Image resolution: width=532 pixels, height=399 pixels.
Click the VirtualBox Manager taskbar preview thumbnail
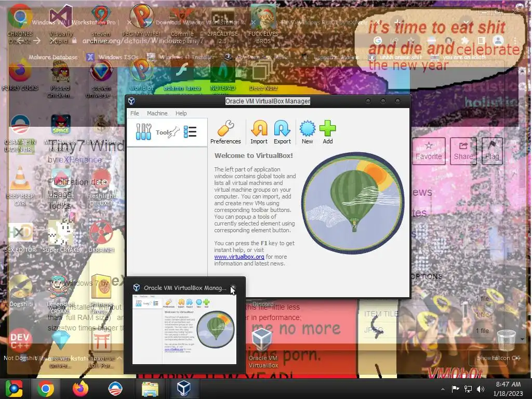(184, 329)
